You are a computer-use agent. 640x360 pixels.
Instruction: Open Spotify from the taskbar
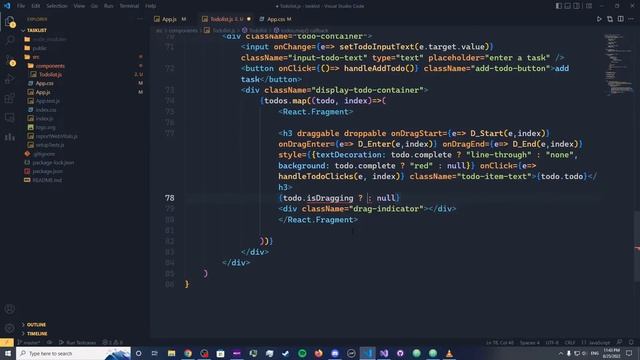[x=302, y=353]
